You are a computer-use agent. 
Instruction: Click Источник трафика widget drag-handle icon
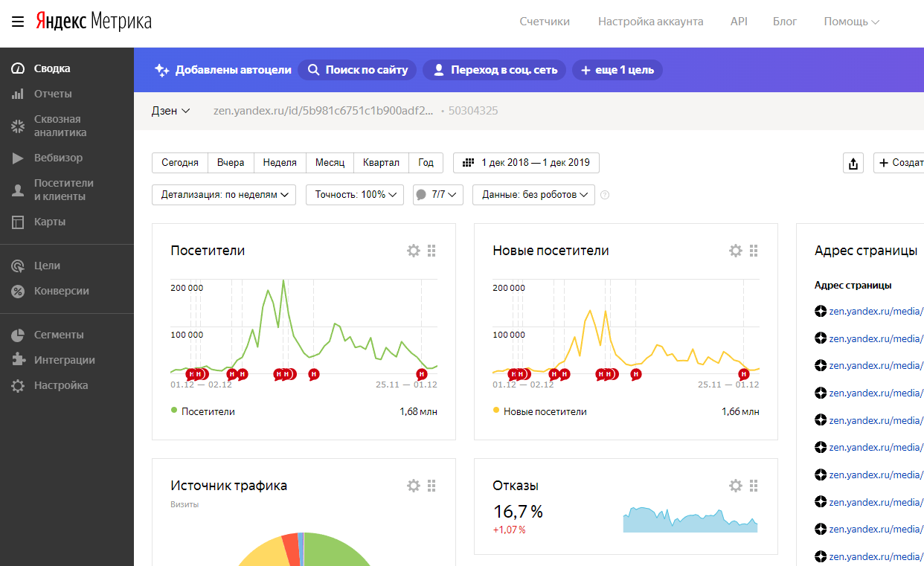(431, 486)
